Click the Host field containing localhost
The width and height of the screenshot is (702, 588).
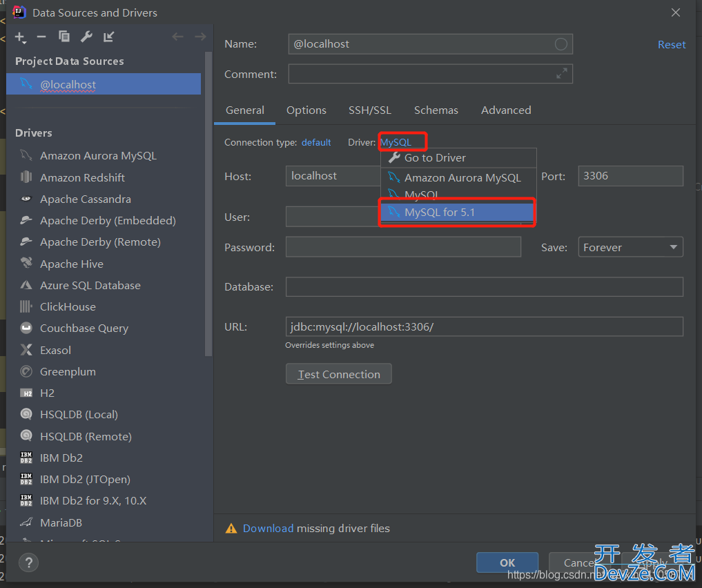click(x=333, y=176)
